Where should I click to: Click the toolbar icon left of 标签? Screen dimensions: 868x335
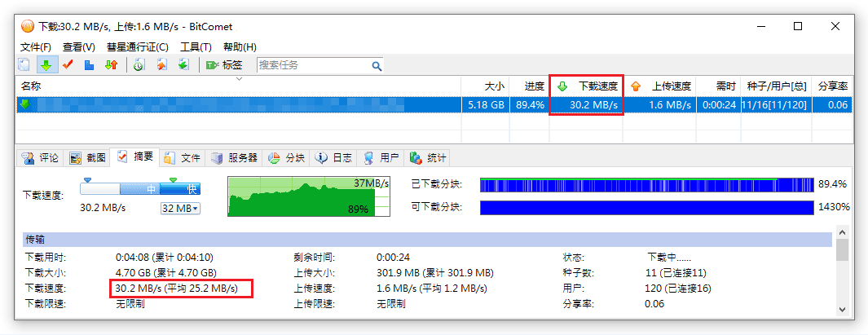click(183, 65)
